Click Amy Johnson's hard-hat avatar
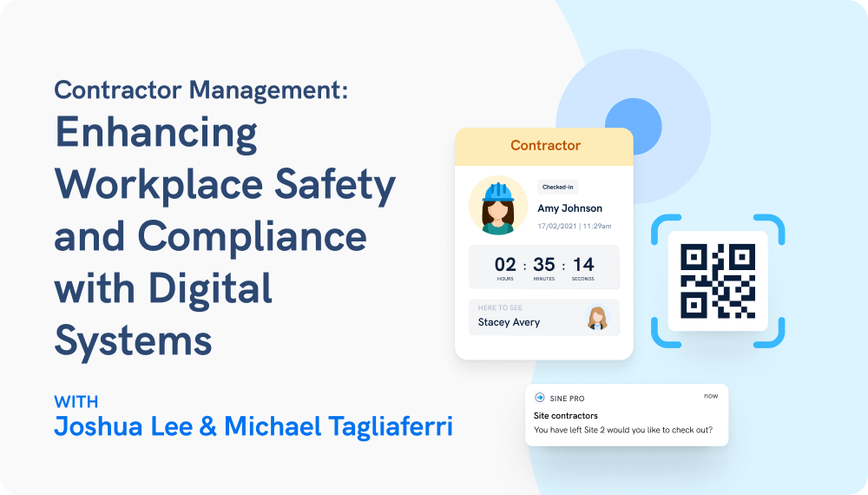The height and width of the screenshot is (495, 868). pos(498,206)
